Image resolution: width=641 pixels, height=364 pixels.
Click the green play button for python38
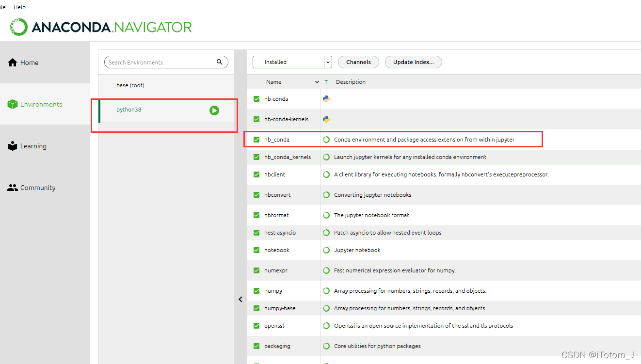[x=214, y=111]
